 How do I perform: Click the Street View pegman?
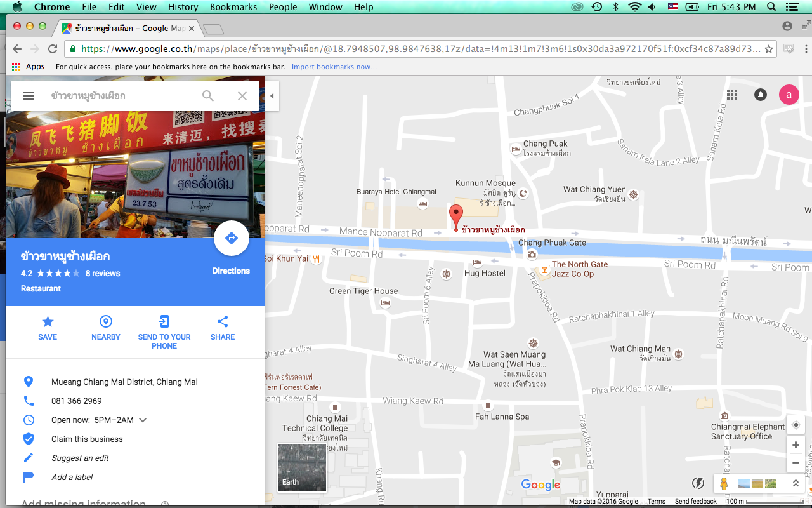724,484
